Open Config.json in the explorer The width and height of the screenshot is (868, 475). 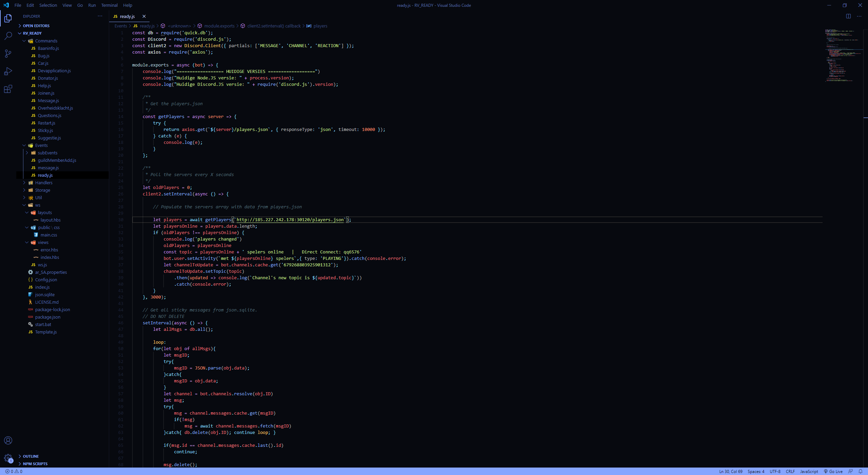[46, 280]
